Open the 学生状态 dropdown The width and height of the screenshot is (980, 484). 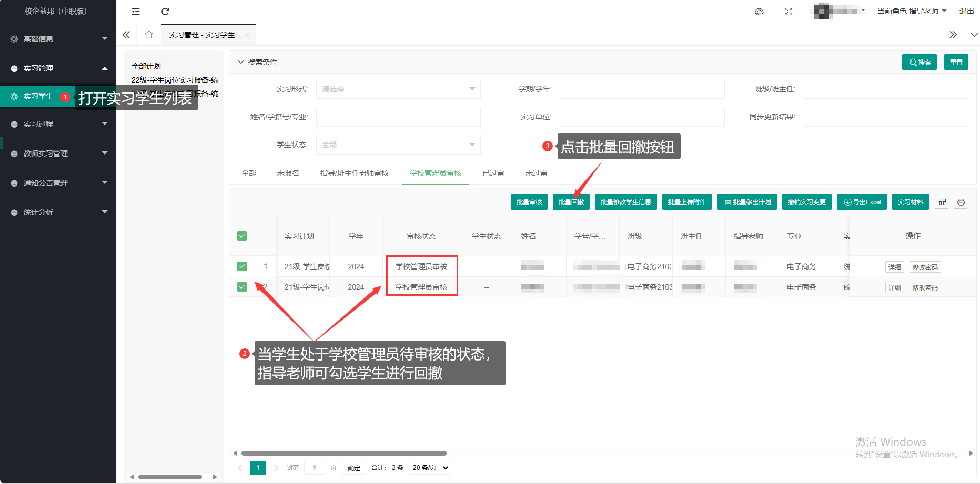(398, 145)
